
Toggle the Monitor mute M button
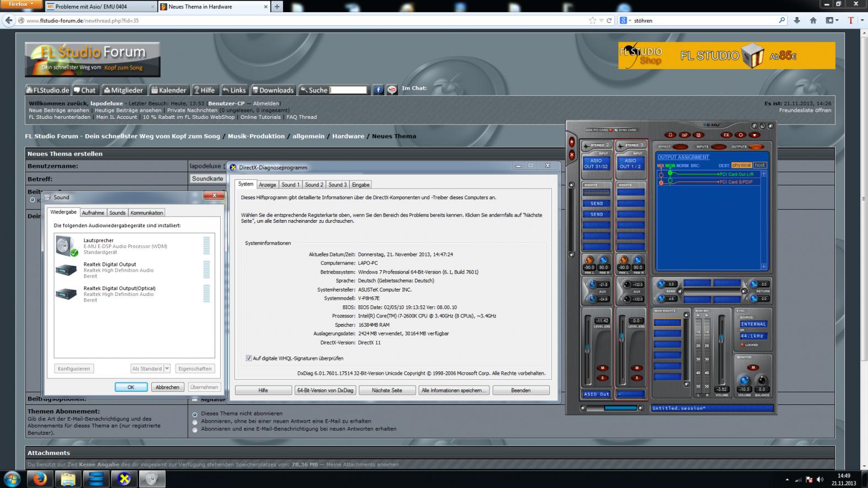[753, 368]
